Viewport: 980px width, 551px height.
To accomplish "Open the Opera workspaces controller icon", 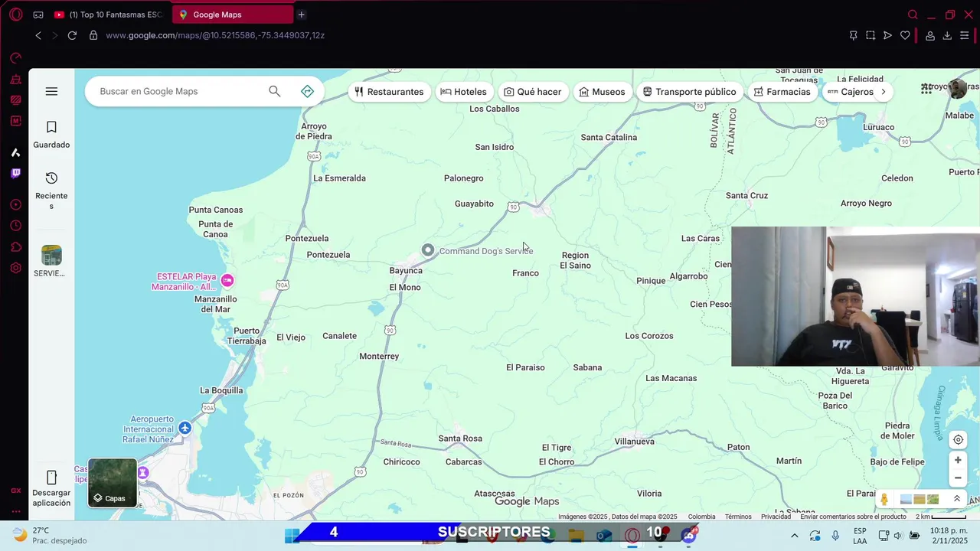I will tap(38, 15).
